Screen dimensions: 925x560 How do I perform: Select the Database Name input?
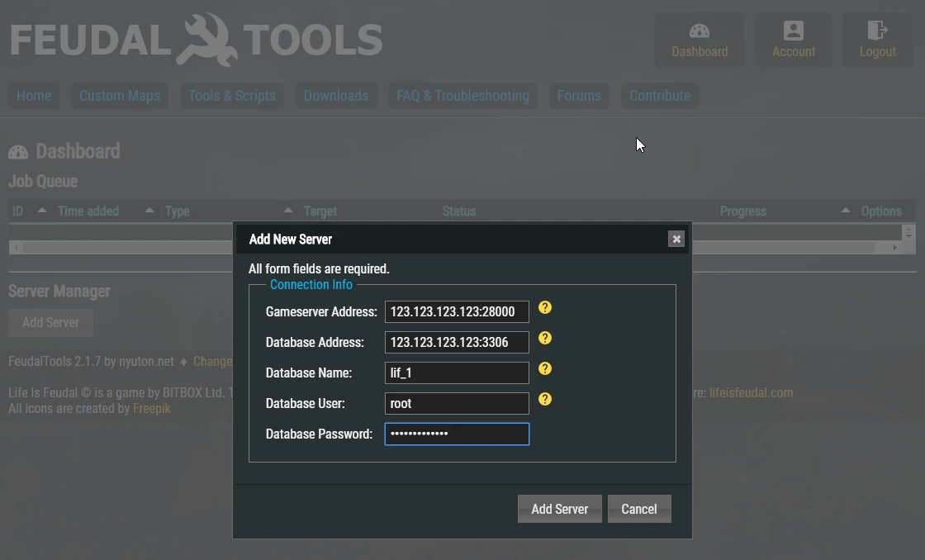pyautogui.click(x=457, y=373)
